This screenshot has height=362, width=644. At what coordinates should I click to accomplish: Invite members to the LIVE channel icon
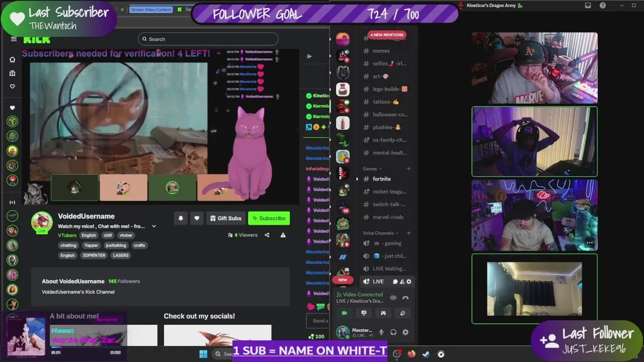(x=402, y=282)
